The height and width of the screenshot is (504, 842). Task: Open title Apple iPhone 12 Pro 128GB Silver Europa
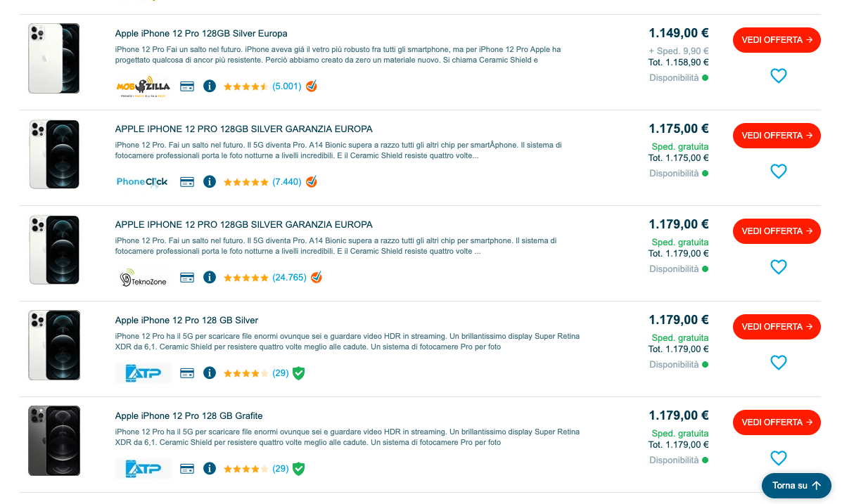click(x=201, y=34)
